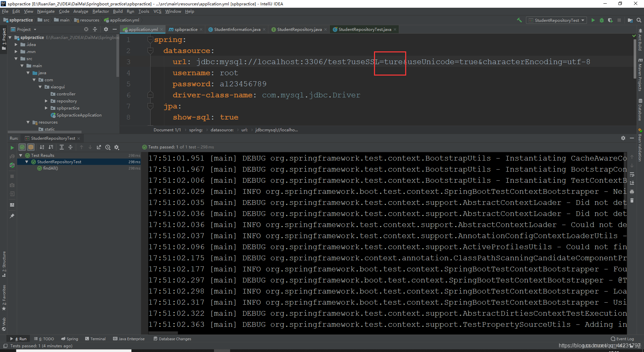Open Database side panel
The height and width of the screenshot is (352, 644).
640,109
